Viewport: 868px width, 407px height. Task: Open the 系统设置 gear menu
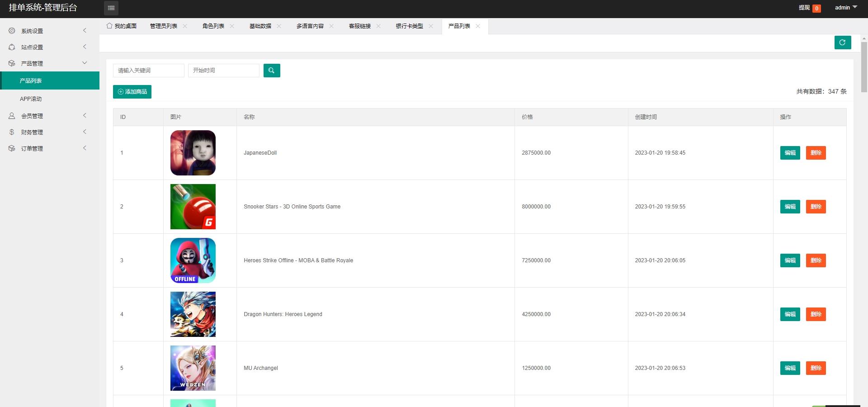pos(12,31)
